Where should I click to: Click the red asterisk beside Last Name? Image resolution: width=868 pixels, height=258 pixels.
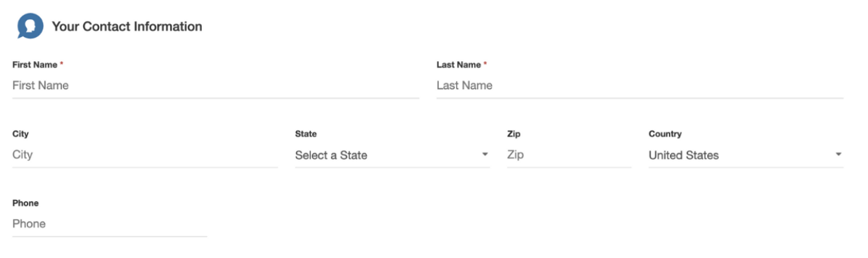485,64
